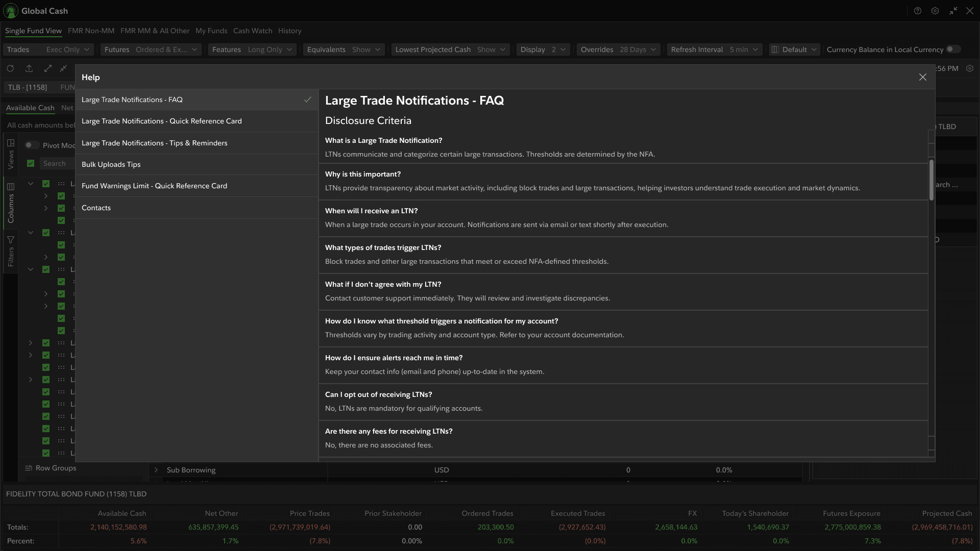Open the Refresh Interval dropdown
The width and height of the screenshot is (980, 551).
tap(715, 49)
